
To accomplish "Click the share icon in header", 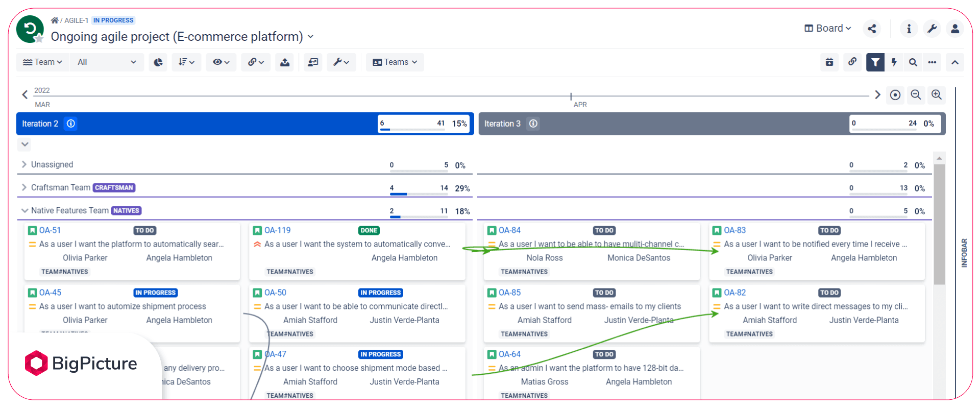I will coord(872,29).
